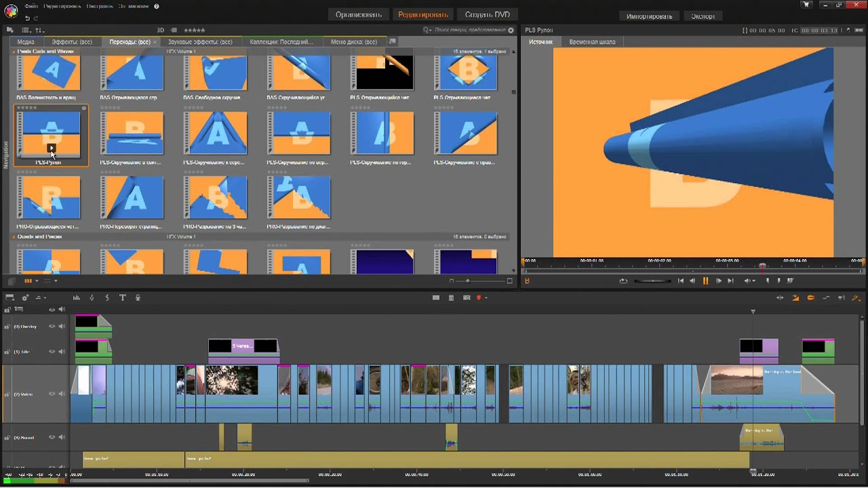Open the Файл menu

[x=31, y=6]
